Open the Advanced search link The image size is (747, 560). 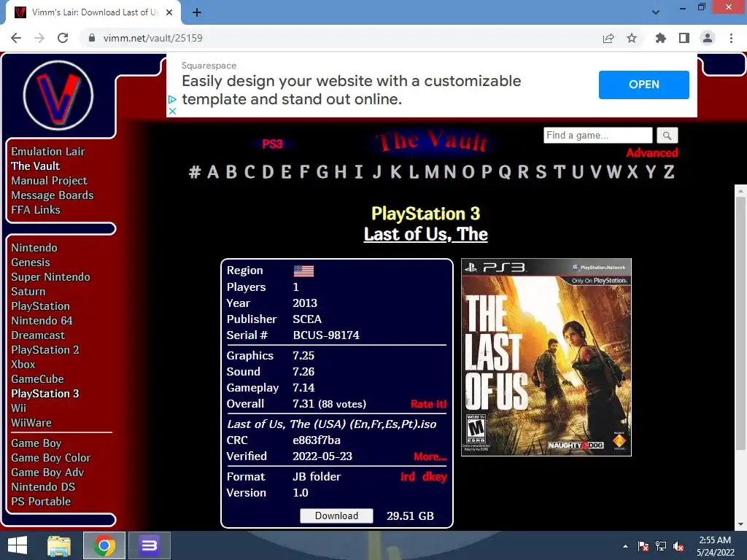click(651, 153)
